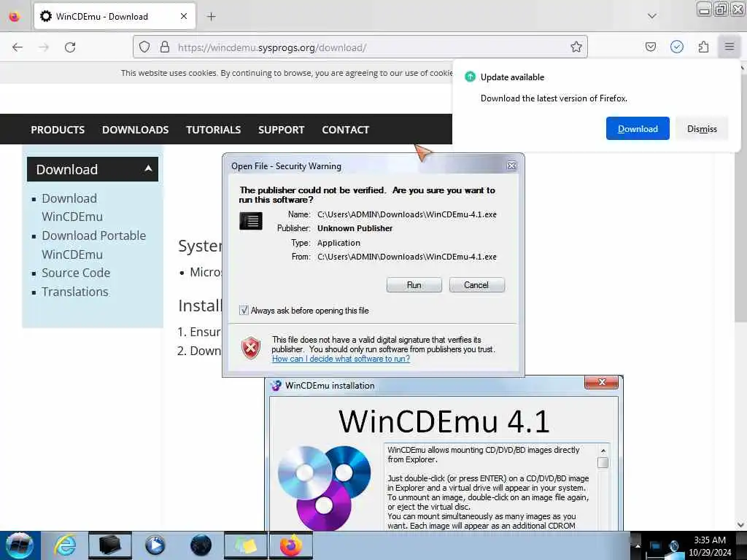Image resolution: width=747 pixels, height=560 pixels.
Task: Click Run in the Security Warning dialog
Action: [x=414, y=285]
